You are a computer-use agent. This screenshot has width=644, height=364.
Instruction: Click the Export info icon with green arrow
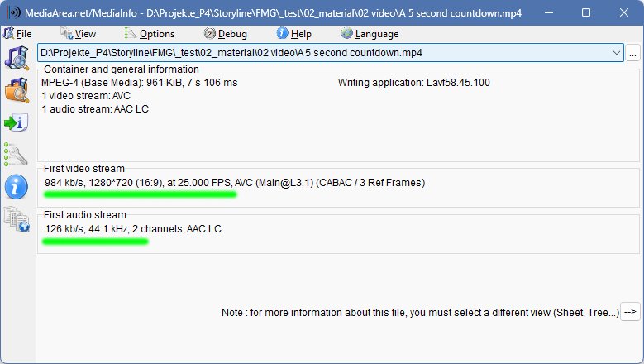tap(16, 122)
